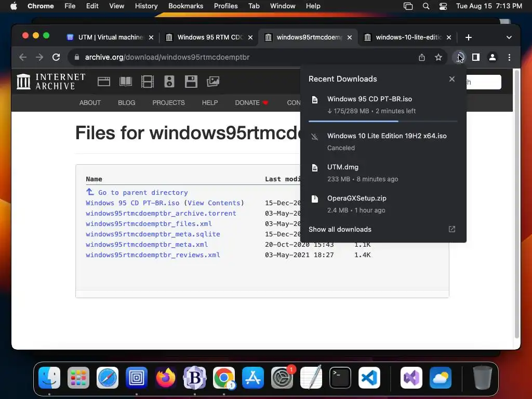The image size is (532, 399).
Task: Click the BLOG navigation link
Action: click(x=127, y=103)
